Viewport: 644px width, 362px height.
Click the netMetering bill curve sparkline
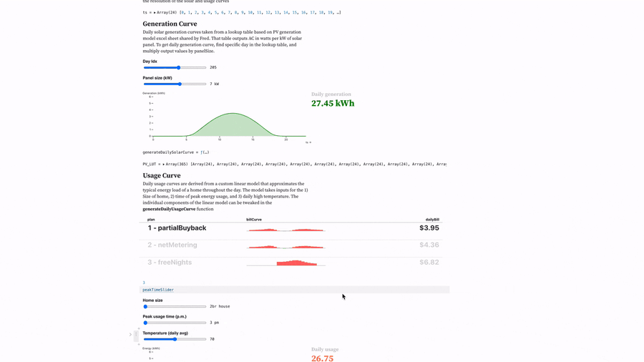coord(286,247)
